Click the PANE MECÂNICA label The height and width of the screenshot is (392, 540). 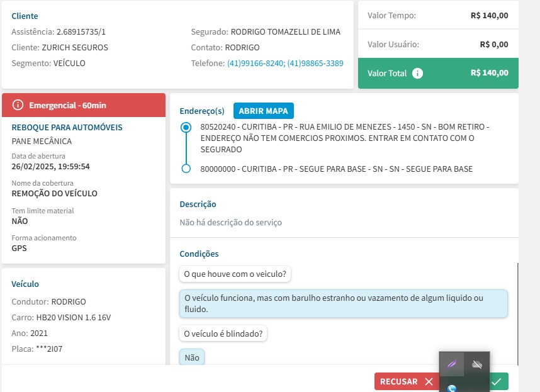[42, 141]
